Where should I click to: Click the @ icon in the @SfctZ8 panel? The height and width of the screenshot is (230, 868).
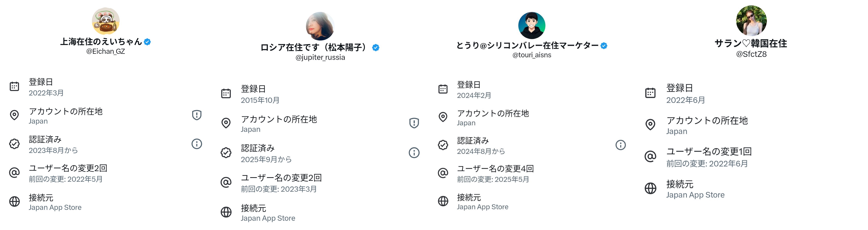pos(650,156)
